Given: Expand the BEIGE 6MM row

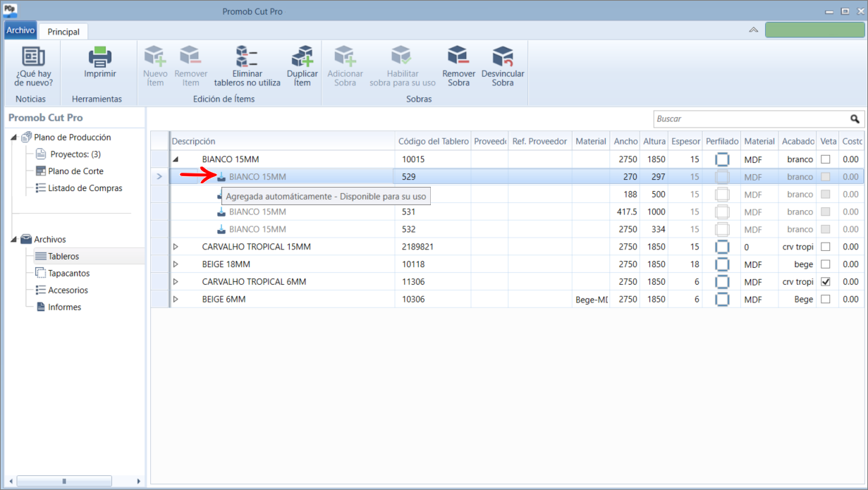Looking at the screenshot, I should coord(176,300).
